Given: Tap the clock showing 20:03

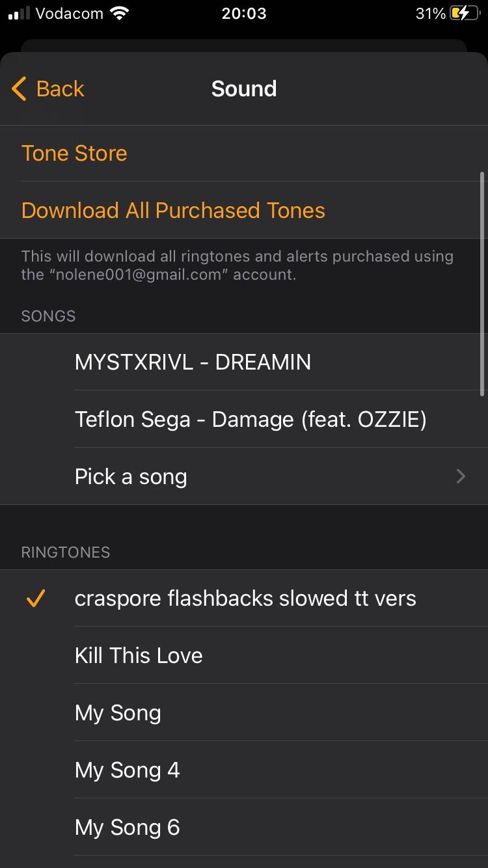Looking at the screenshot, I should coord(244,14).
